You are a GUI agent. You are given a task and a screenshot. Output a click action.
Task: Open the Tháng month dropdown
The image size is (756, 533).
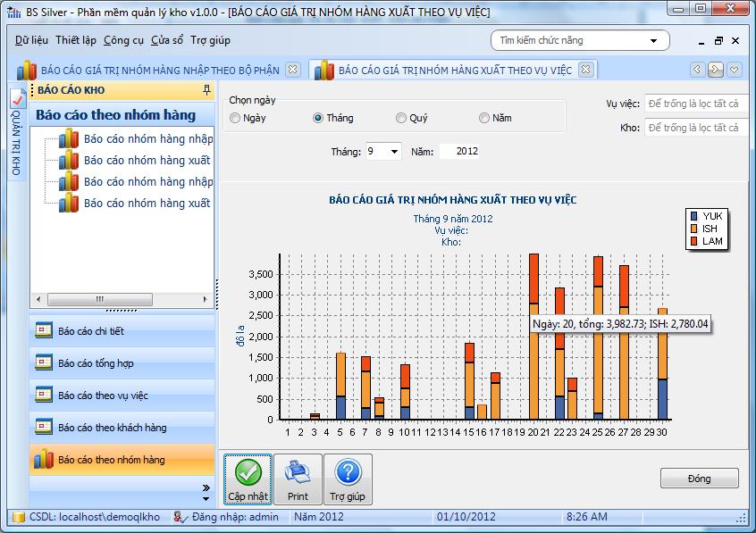(394, 152)
